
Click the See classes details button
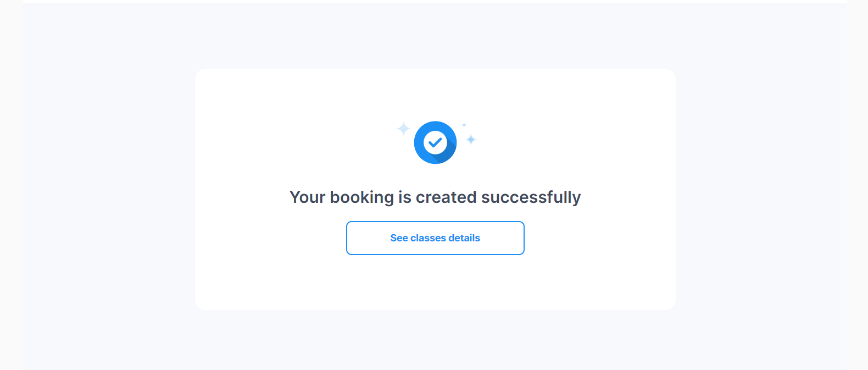[435, 238]
